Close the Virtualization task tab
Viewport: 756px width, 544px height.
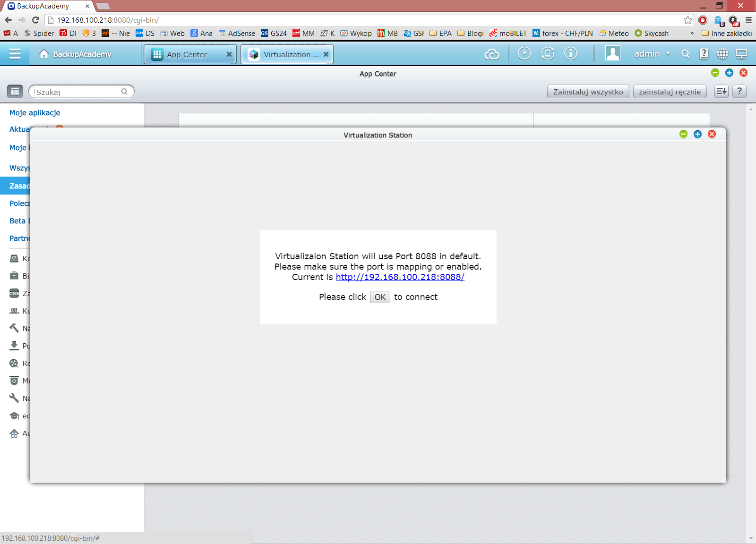(326, 54)
